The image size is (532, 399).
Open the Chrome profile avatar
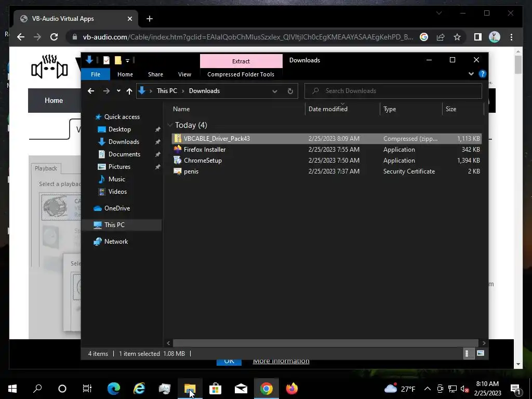pos(495,37)
